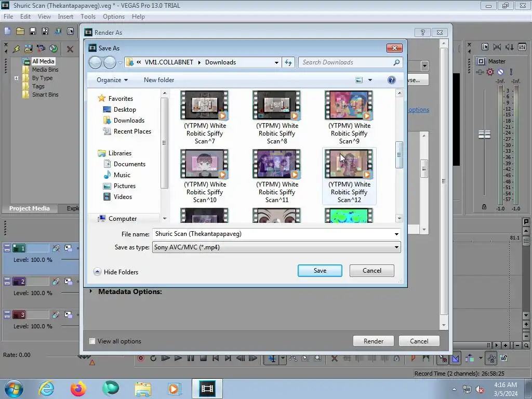
Task: Switch to the Project Media tab
Action: point(30,208)
